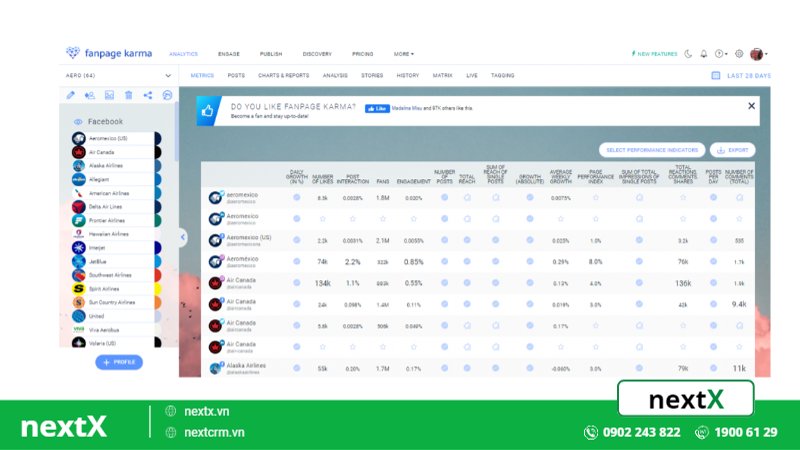This screenshot has height=450, width=800.
Task: Click the orange swatch beside Sun Country Airlines
Action: 158,301
